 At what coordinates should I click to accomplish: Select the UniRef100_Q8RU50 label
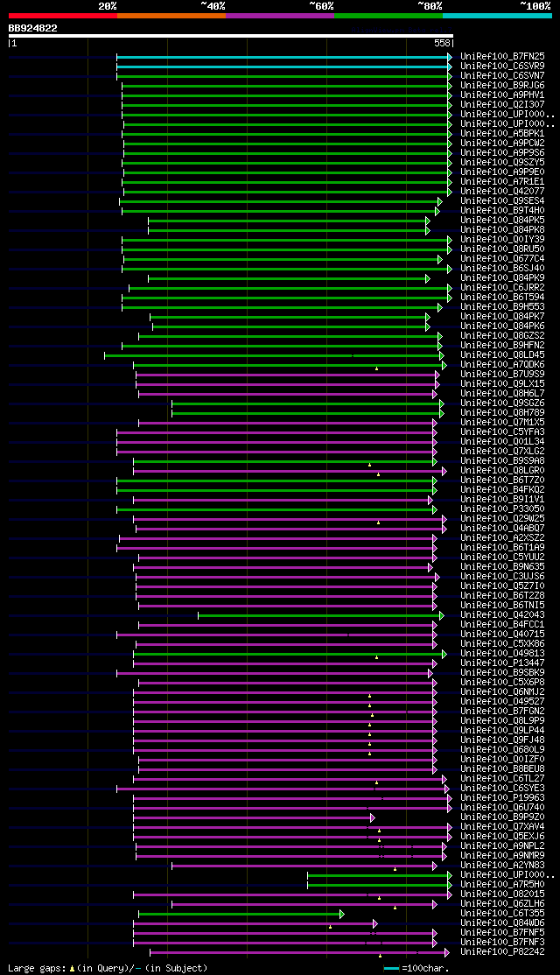[x=502, y=250]
